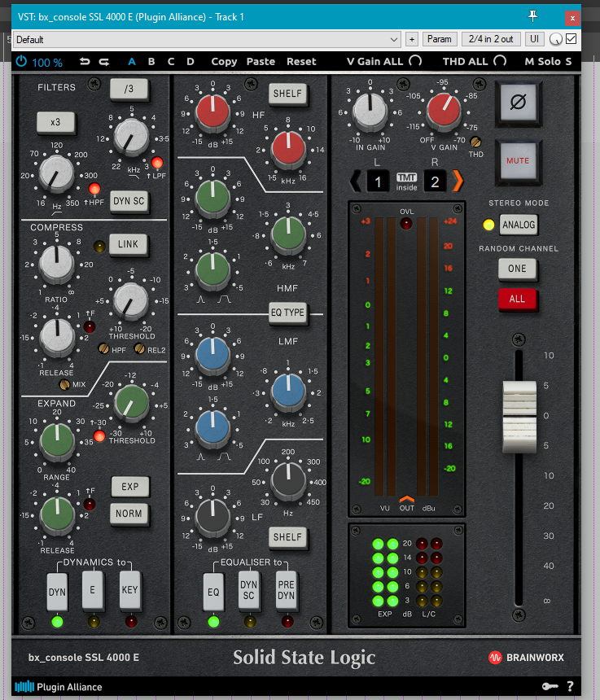Click Paste in the toolbar
The image size is (600, 700).
(x=261, y=62)
